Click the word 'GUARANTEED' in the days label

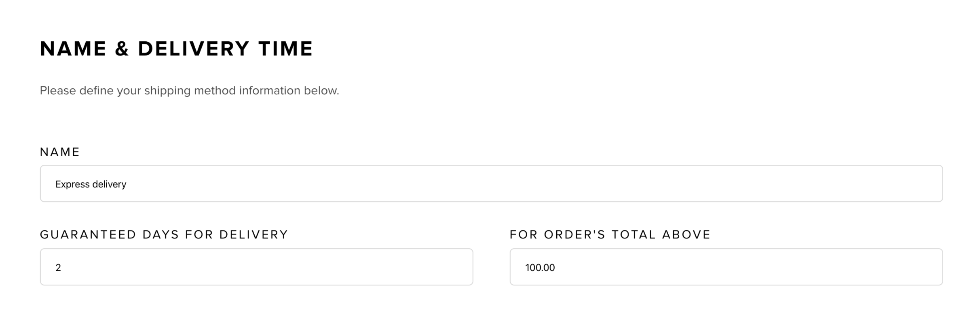[88, 234]
